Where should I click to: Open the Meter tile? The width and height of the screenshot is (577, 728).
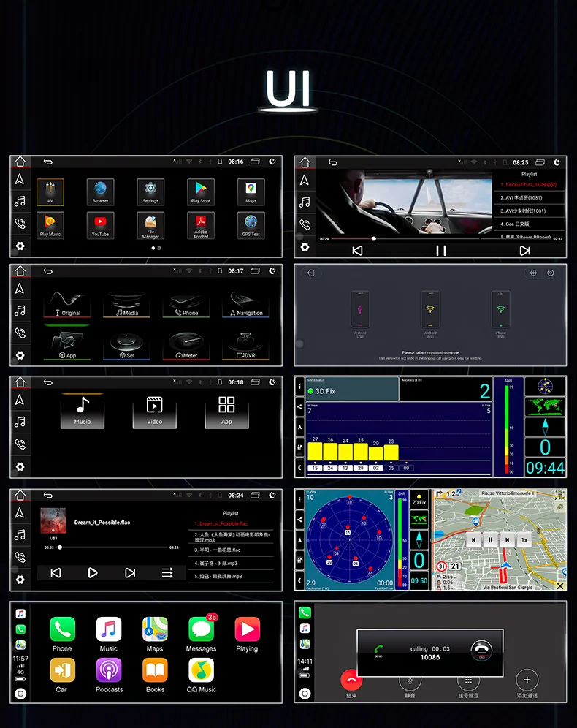coord(186,346)
